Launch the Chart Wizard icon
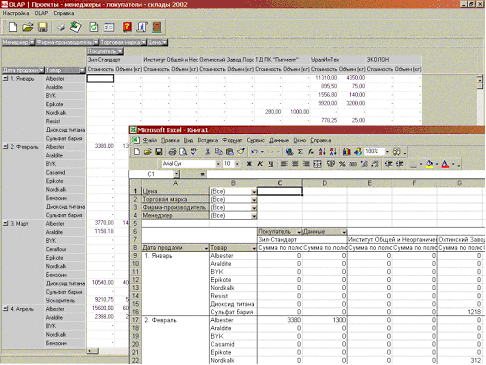The height and width of the screenshot is (365, 486). click(x=347, y=152)
